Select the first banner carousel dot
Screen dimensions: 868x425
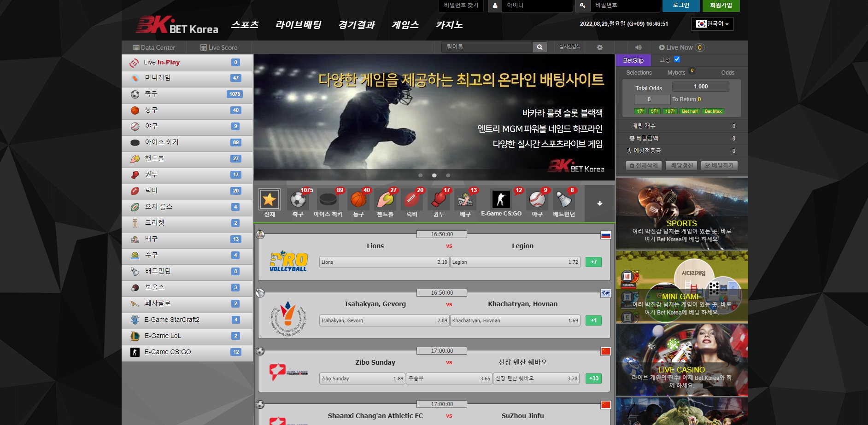(x=420, y=175)
